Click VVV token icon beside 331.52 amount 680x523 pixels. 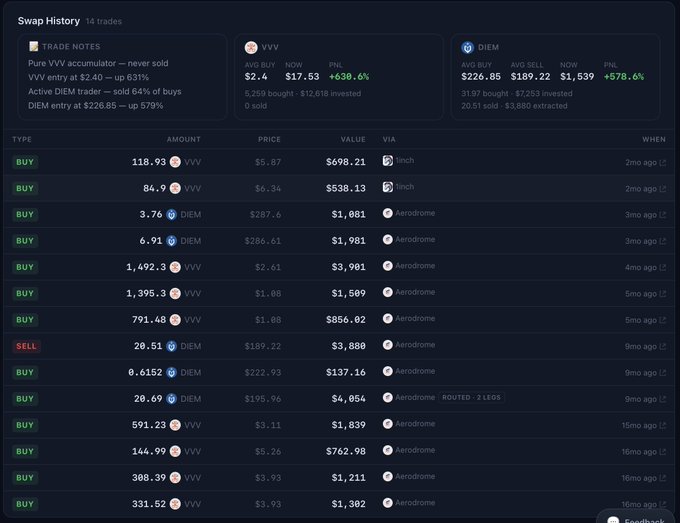pos(175,504)
